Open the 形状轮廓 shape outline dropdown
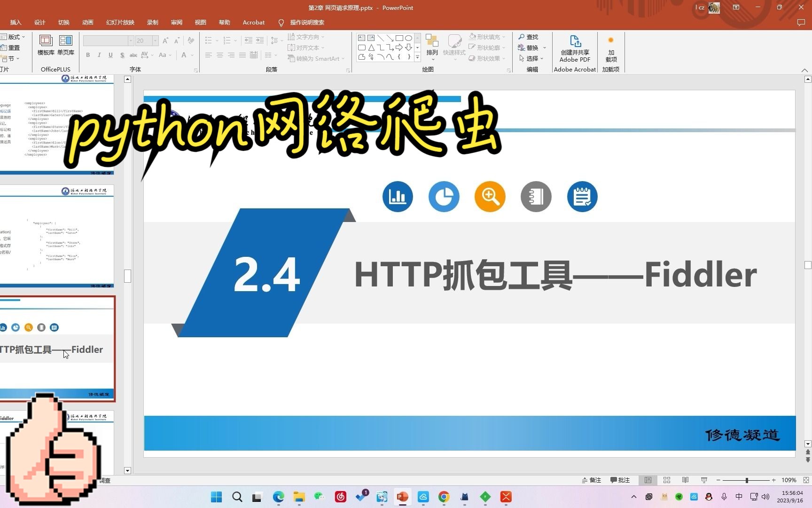 tap(487, 48)
